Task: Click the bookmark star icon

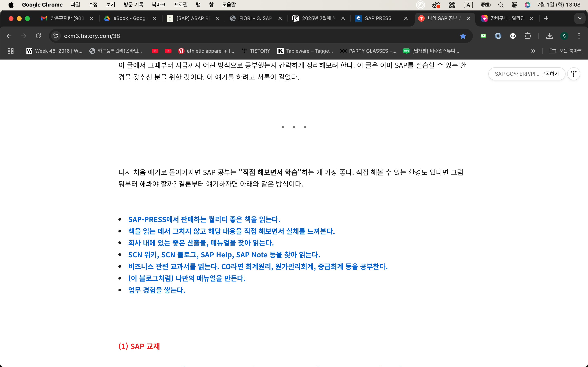Action: (463, 36)
